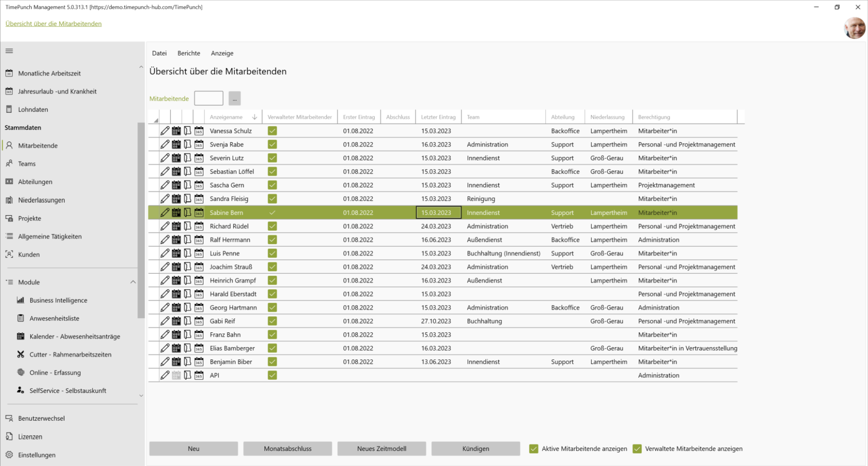Uncheck Verwaltete Mitarbeitende anzeigen

pyautogui.click(x=637, y=449)
